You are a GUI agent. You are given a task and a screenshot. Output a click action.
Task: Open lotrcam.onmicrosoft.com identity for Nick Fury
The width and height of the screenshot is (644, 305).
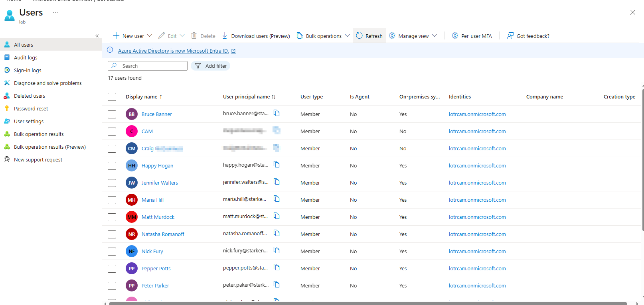pos(477,251)
